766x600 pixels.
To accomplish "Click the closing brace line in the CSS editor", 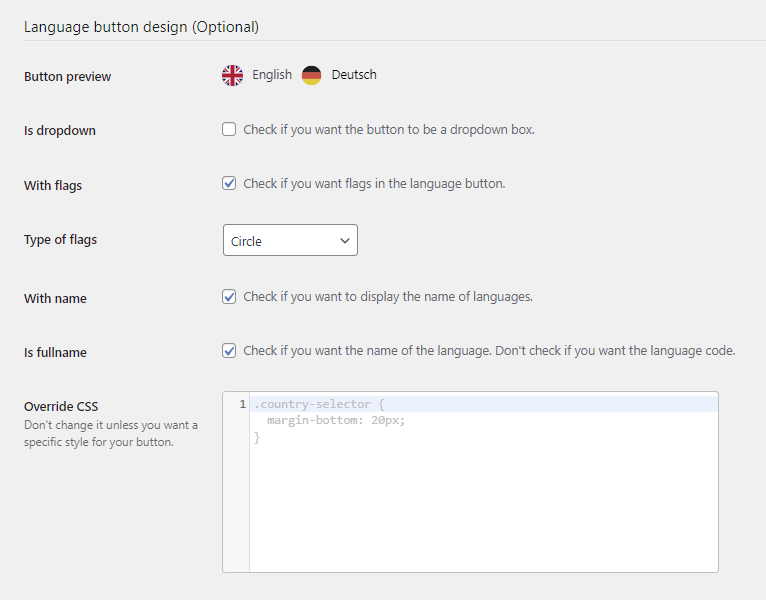I will click(257, 438).
